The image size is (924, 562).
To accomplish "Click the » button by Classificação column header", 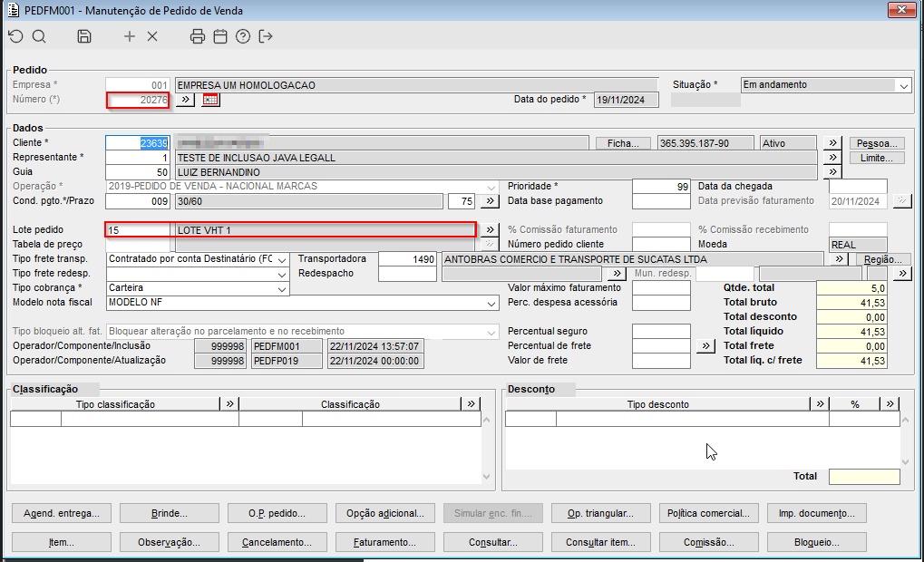I will pos(471,403).
